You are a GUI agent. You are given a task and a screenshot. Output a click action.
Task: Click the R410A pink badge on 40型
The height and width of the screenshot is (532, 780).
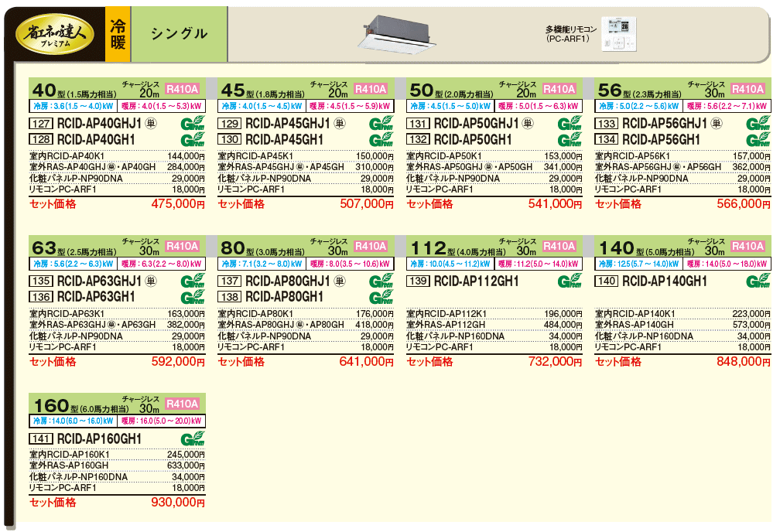(182, 89)
